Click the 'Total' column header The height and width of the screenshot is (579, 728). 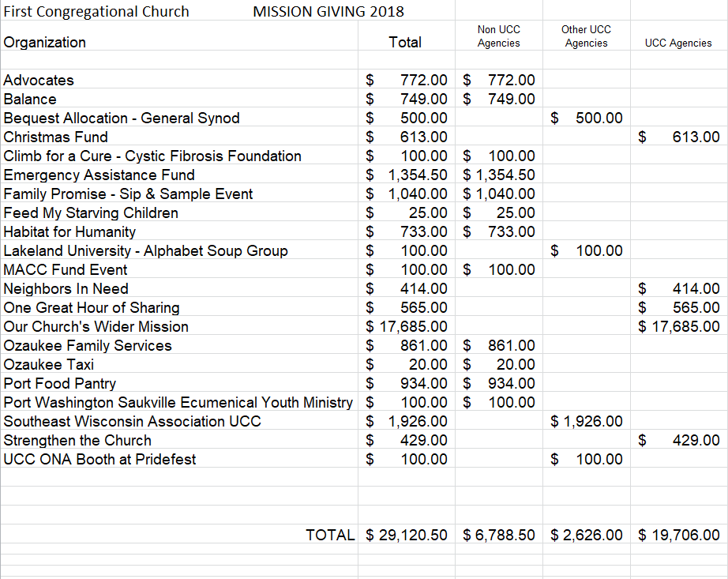click(405, 42)
